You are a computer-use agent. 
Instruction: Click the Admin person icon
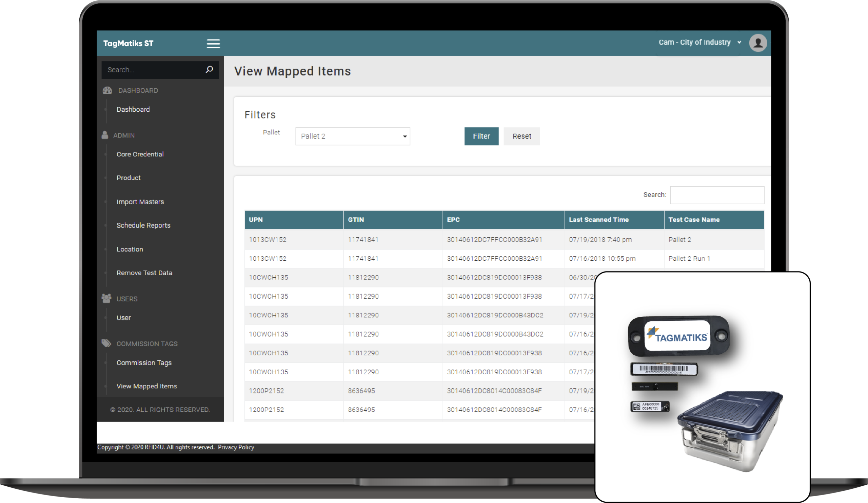coord(105,135)
